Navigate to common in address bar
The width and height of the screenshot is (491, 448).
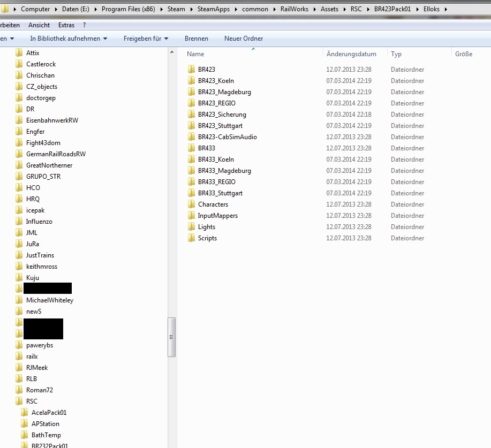(x=255, y=9)
